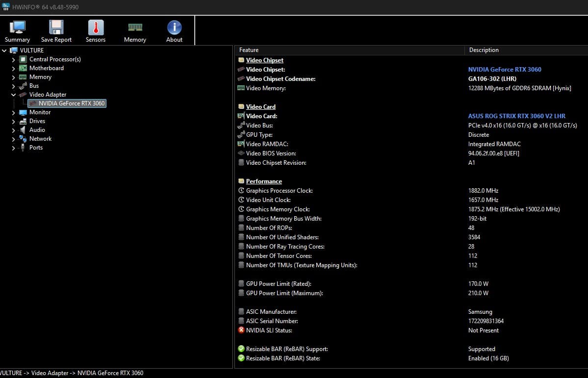Image resolution: width=588 pixels, height=378 pixels.
Task: Open the Memory toolbar icon
Action: point(135,27)
